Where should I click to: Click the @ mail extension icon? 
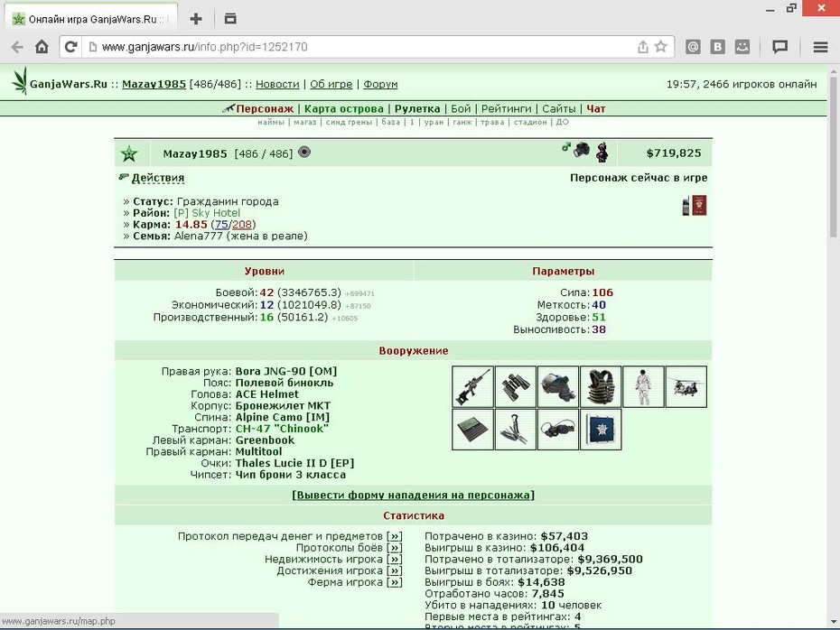pyautogui.click(x=693, y=47)
